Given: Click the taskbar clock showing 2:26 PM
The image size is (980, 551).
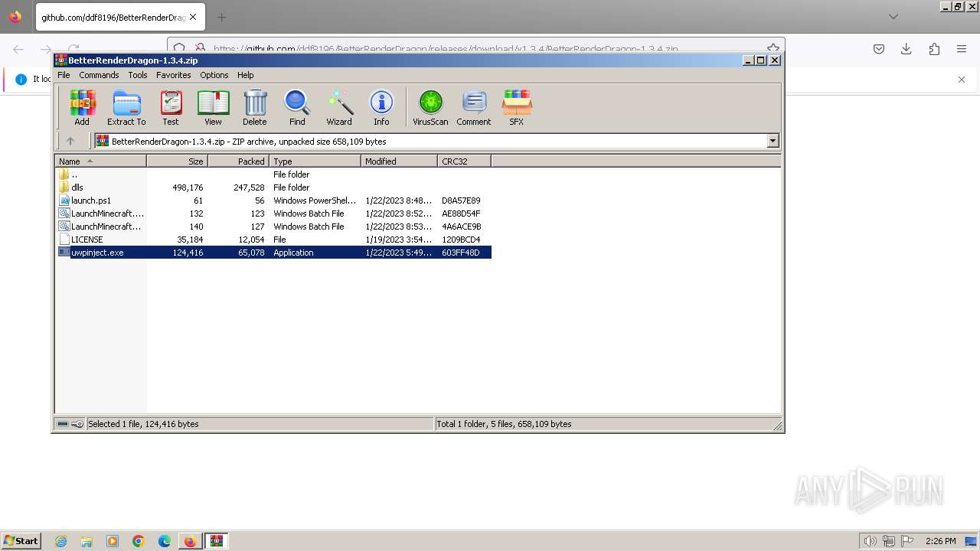Looking at the screenshot, I should pos(940,541).
